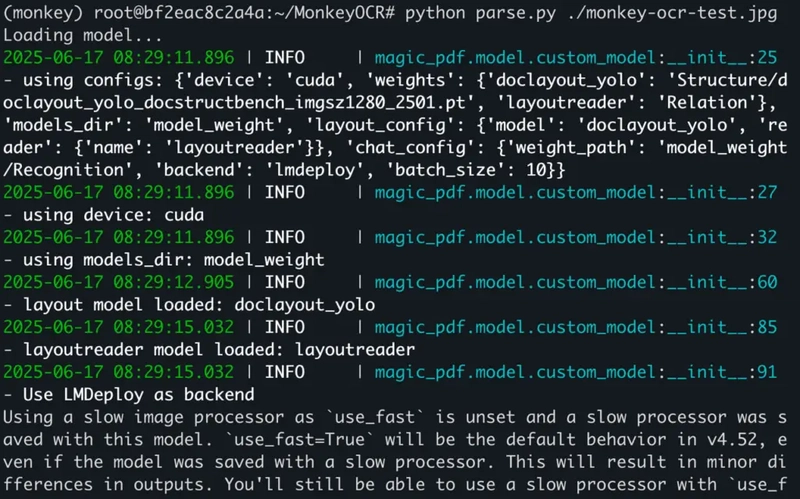Viewport: 800px width, 499px height.
Task: Click the "root@bf2eac8c2a4a:~/MonkeyOCR#" prompt text
Action: coord(244,13)
